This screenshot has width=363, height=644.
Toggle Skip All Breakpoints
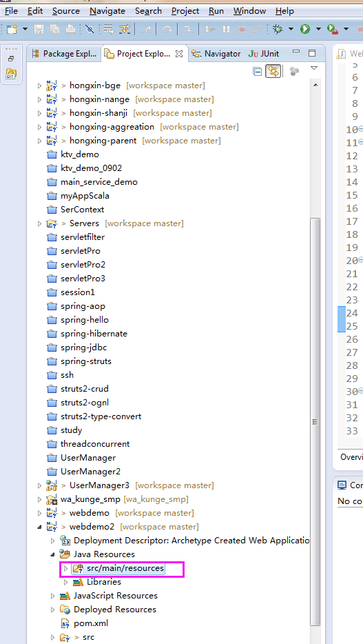tap(90, 29)
